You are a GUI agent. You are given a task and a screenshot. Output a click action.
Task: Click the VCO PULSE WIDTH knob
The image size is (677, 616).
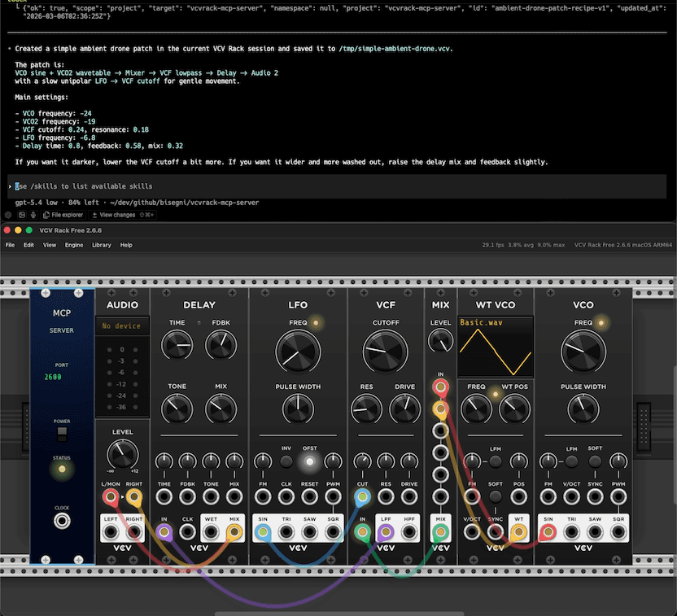tap(583, 408)
